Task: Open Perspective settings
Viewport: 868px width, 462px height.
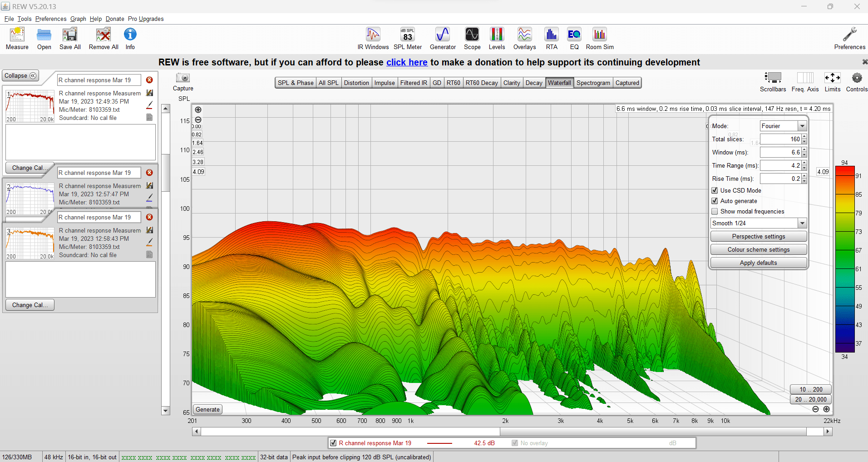Action: (758, 236)
